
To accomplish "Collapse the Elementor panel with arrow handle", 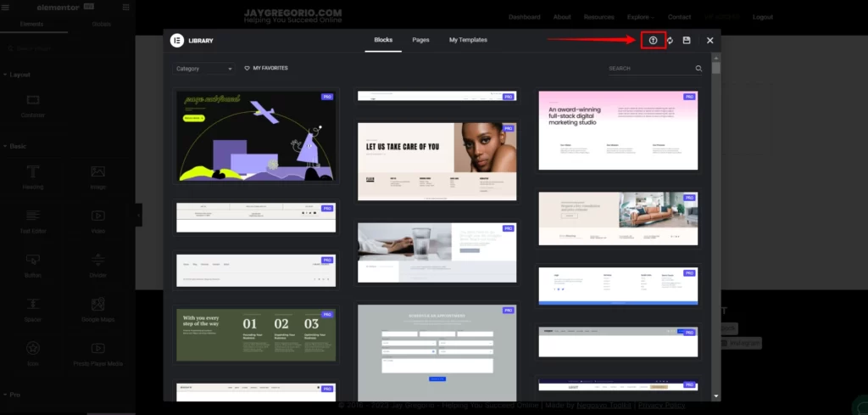I will (x=139, y=215).
